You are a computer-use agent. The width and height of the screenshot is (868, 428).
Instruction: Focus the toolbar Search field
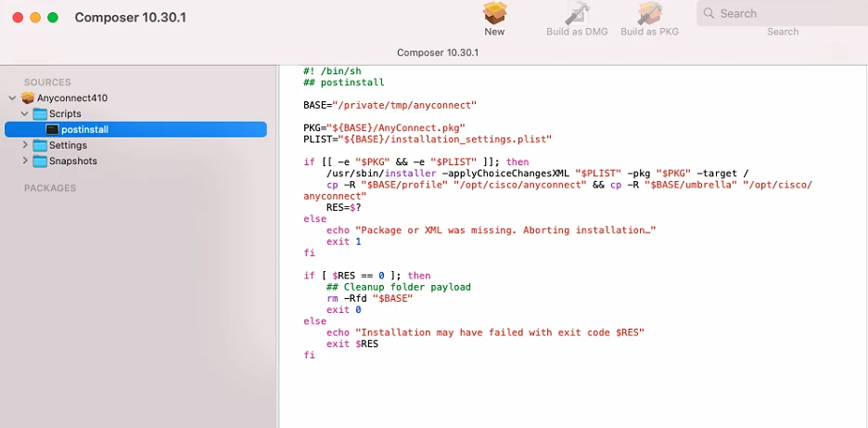782,13
